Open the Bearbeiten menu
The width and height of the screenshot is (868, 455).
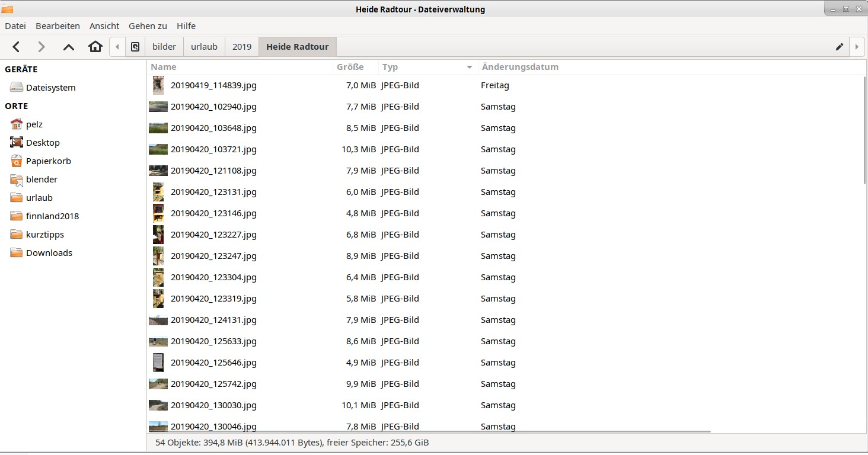pos(58,26)
